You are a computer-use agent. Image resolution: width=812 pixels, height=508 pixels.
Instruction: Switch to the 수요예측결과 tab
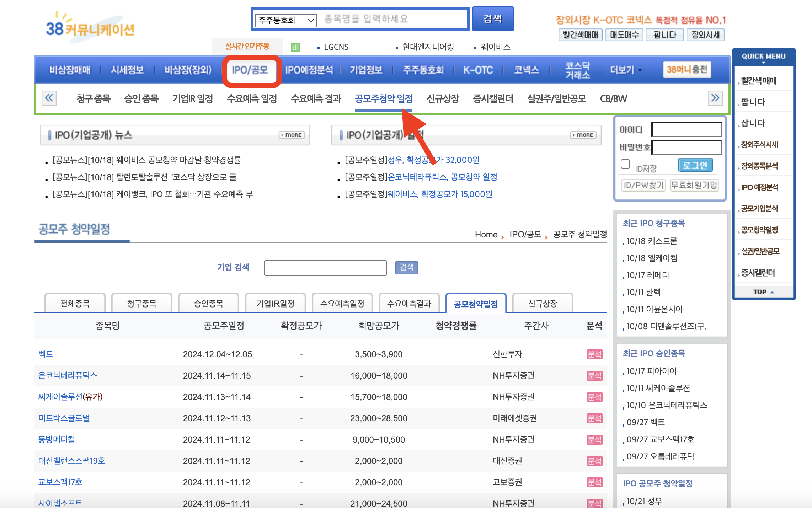coord(409,303)
